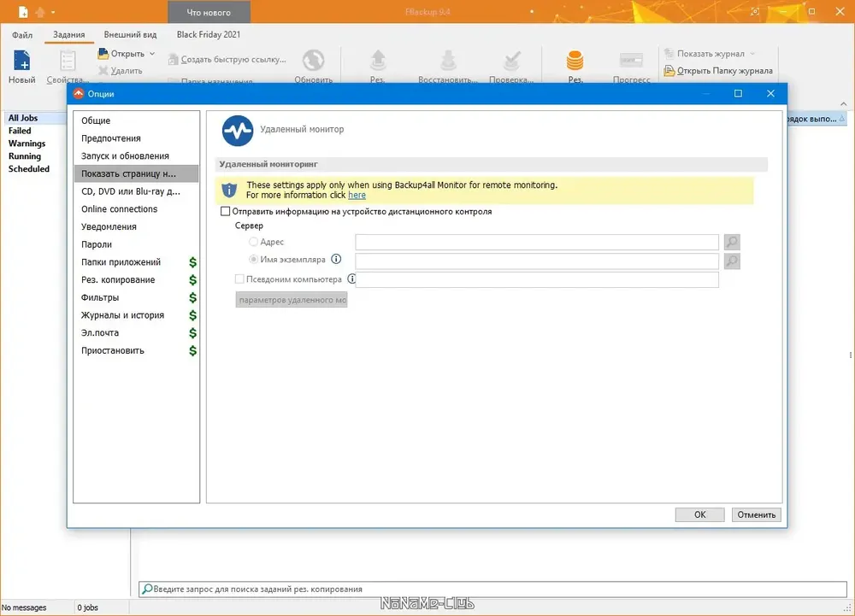Click the New job icon
The width and height of the screenshot is (855, 616).
[22, 60]
